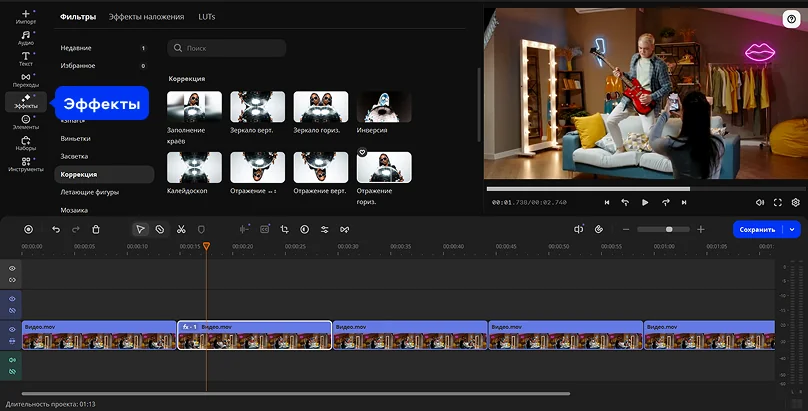Toggle link on the blue overlay track
Image resolution: width=808 pixels, height=411 pixels.
(x=12, y=311)
